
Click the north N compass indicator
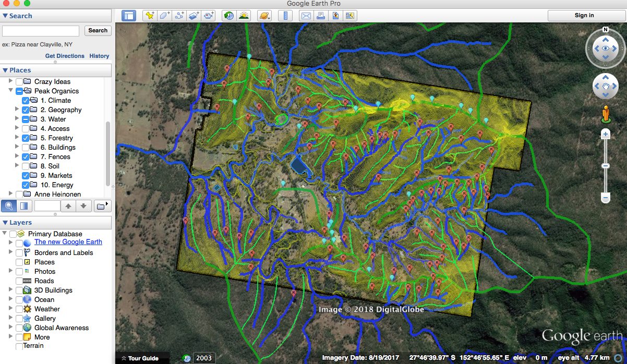[x=605, y=30]
